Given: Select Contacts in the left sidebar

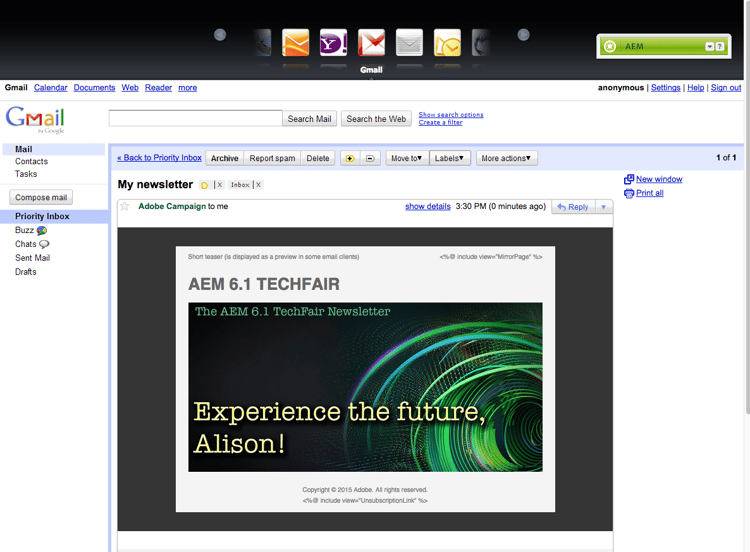Looking at the screenshot, I should tap(31, 162).
